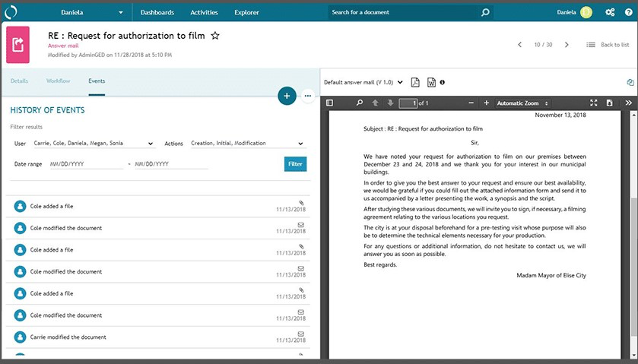Screen dimensions: 638x364
Task: Click the pink answer mail document icon
Action: click(17, 45)
